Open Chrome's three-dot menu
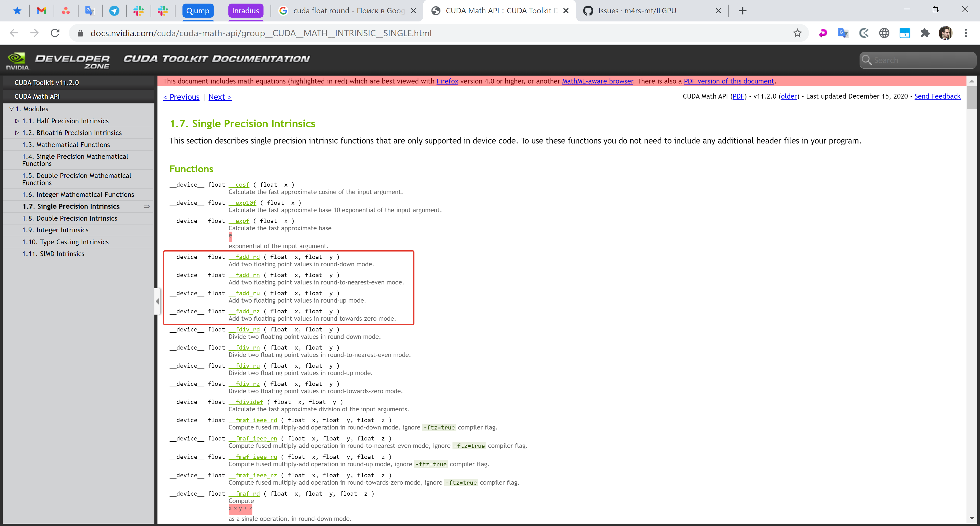Viewport: 980px width, 526px height. click(x=966, y=33)
